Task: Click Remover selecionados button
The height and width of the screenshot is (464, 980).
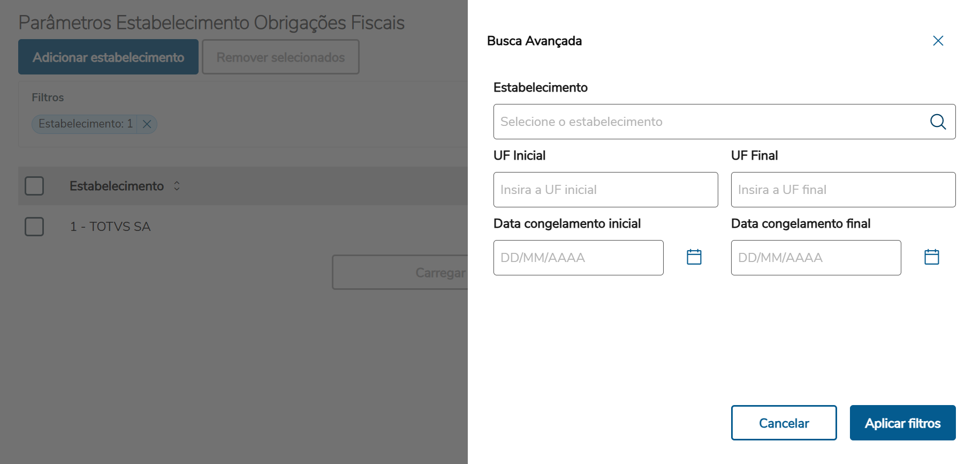Action: tap(280, 57)
